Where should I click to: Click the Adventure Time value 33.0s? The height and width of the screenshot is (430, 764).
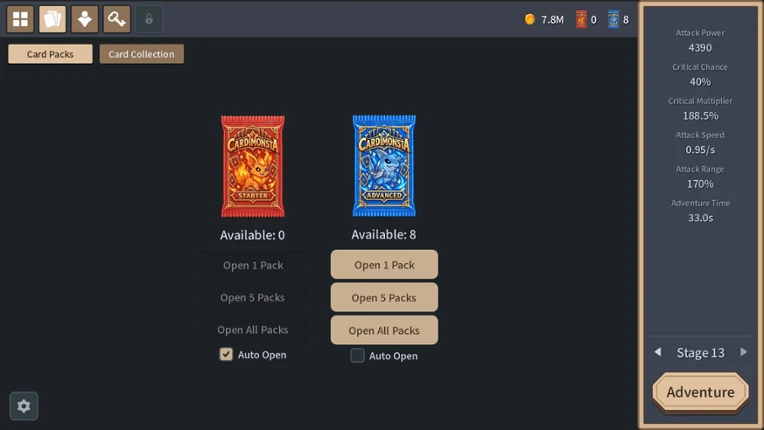click(x=700, y=218)
